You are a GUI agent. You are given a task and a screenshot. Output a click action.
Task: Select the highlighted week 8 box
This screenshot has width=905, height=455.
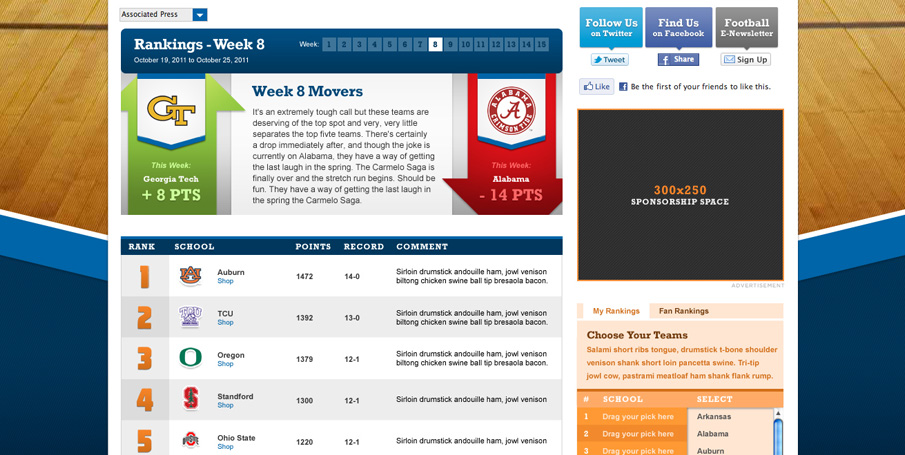[x=436, y=44]
